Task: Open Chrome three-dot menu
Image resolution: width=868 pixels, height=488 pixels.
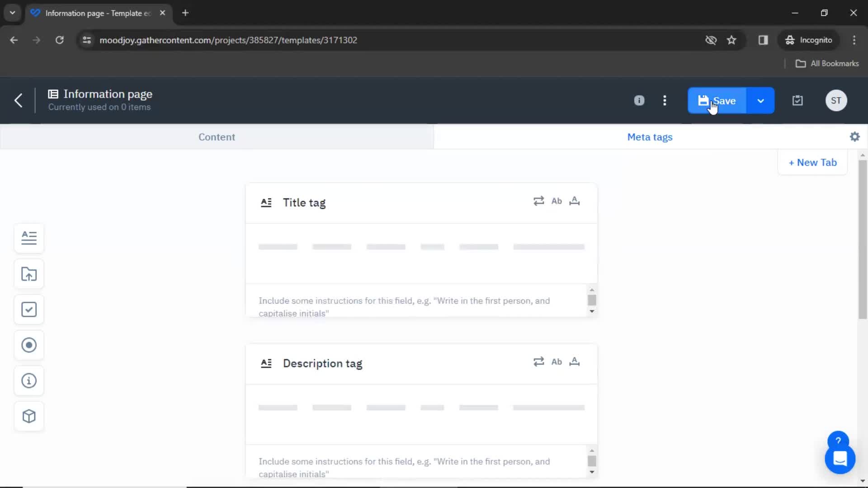Action: pyautogui.click(x=854, y=40)
